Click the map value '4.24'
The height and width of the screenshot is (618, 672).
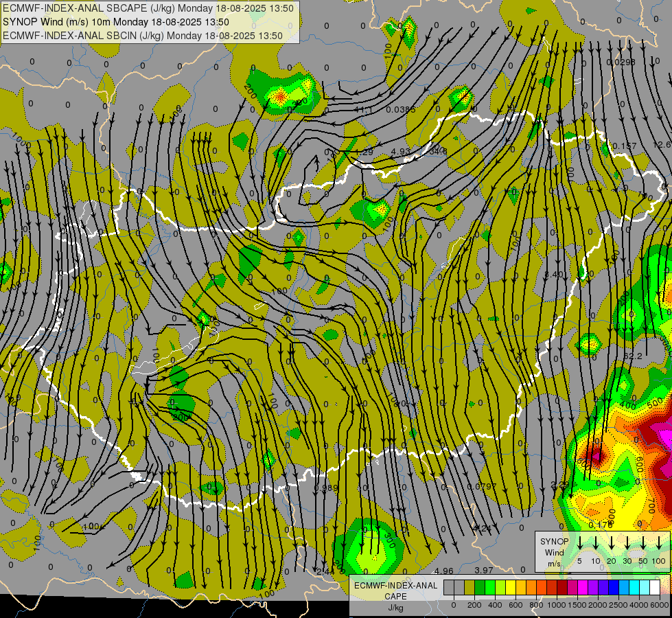[x=482, y=528]
